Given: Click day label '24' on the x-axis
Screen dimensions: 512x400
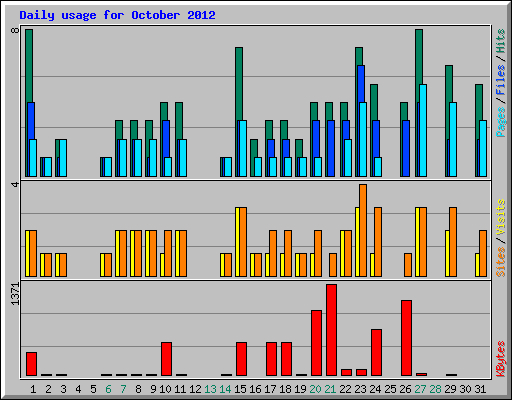Looking at the screenshot, I should pyautogui.click(x=375, y=389).
